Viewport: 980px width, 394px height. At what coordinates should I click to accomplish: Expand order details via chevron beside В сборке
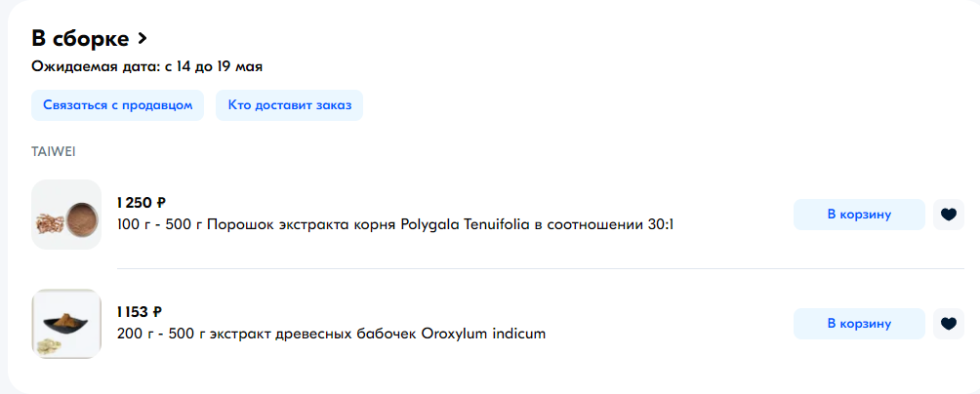[142, 39]
